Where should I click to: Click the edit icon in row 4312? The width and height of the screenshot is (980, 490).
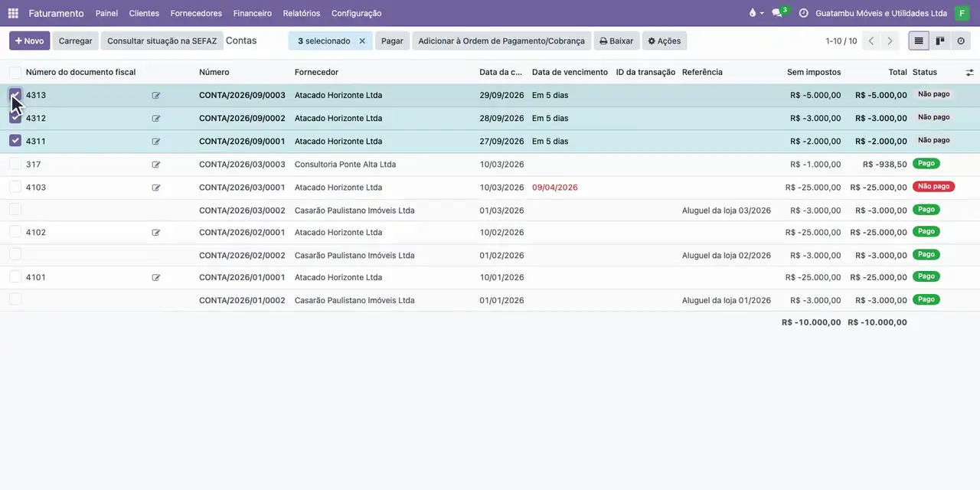point(156,119)
